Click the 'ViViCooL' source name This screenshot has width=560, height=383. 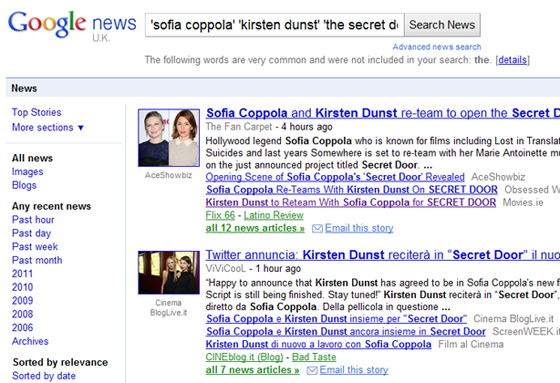coord(226,269)
